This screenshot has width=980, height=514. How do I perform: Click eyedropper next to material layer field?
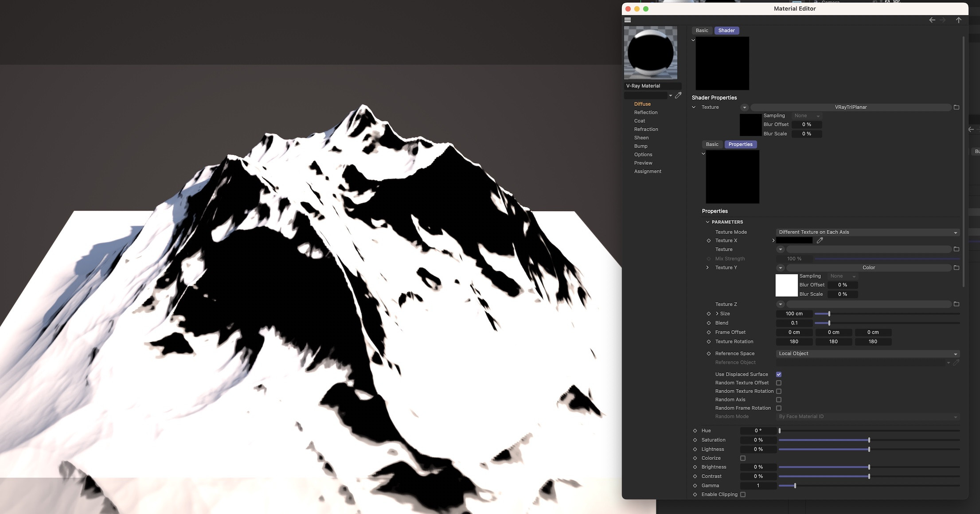(678, 95)
